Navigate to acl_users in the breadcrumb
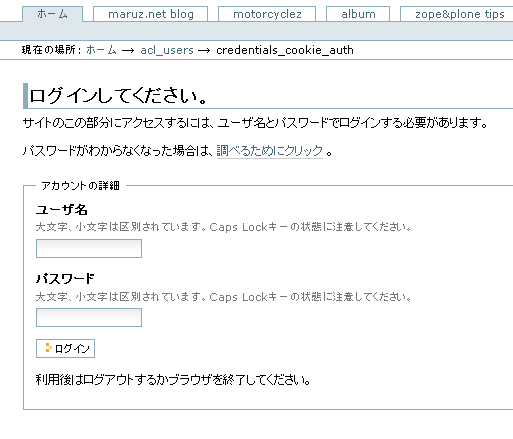Screen dimensions: 513x439 pyautogui.click(x=167, y=50)
